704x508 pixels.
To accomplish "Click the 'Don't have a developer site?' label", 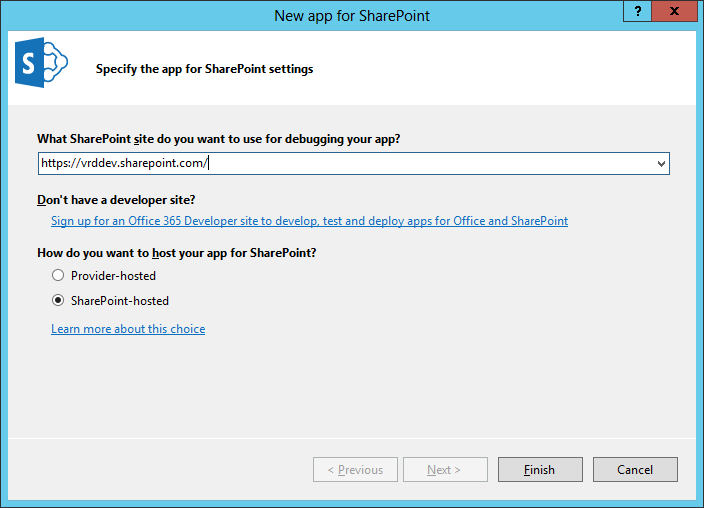I will coord(116,200).
